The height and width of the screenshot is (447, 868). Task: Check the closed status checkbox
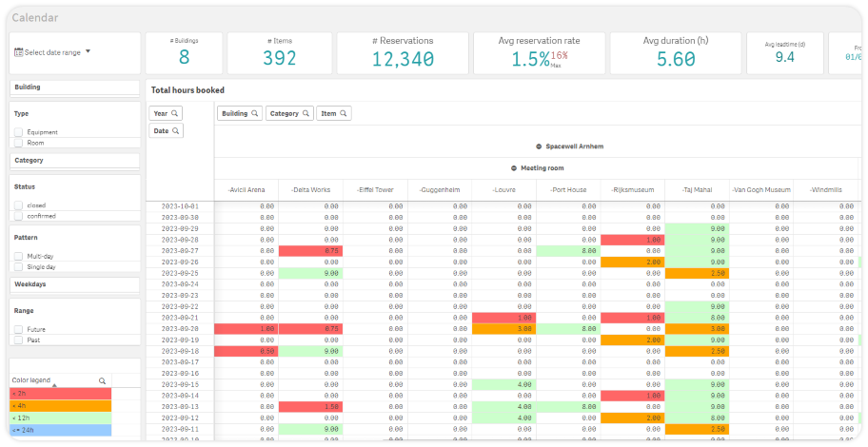point(19,205)
